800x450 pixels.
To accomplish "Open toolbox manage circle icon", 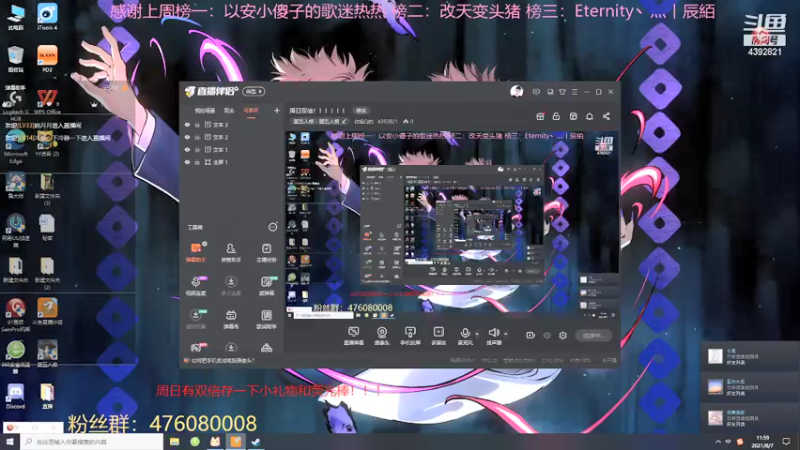I will (273, 227).
